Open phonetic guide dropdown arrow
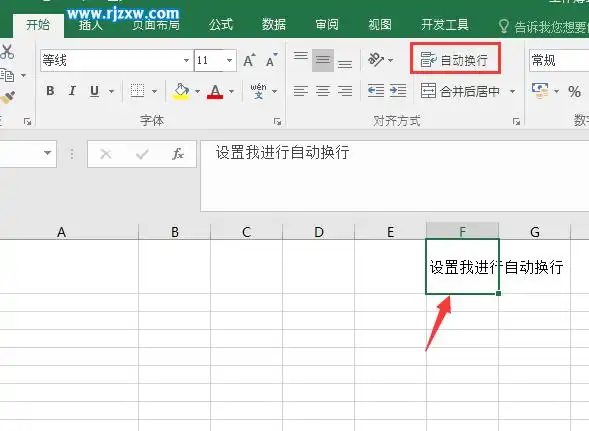Screen dimensions: 589x431 pyautogui.click(x=275, y=91)
